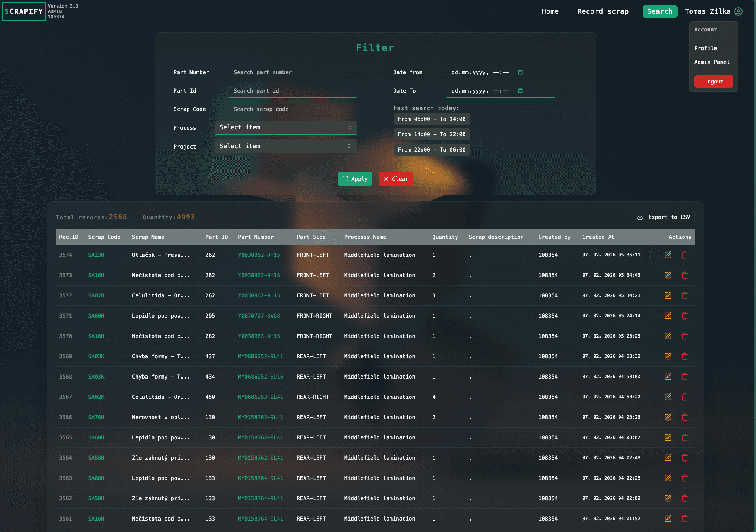The width and height of the screenshot is (756, 532).
Task: Click user avatar icon beside Tomas Zilka
Action: [738, 11]
